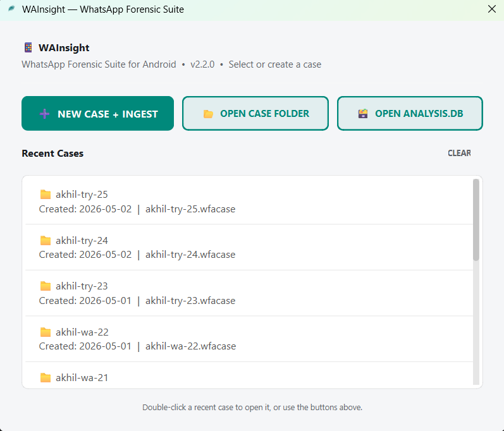Image resolution: width=504 pixels, height=431 pixels.
Task: Select the akhil-try-23 case name
Action: pyautogui.click(x=82, y=286)
